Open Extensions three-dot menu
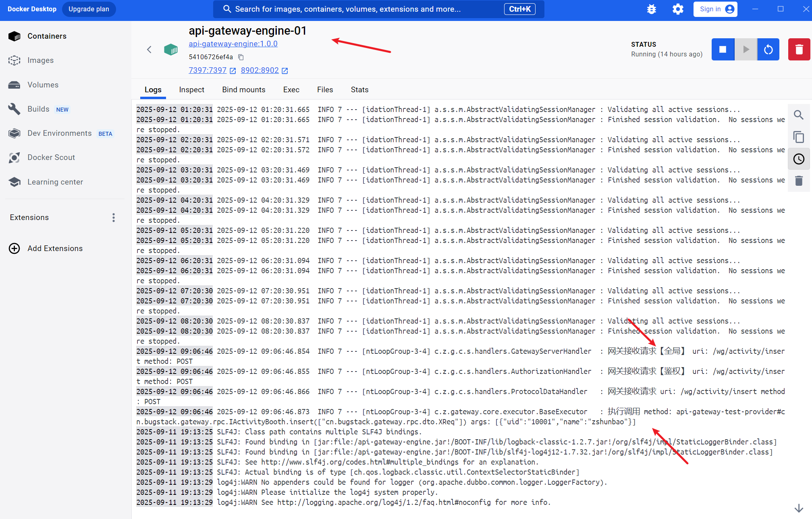The width and height of the screenshot is (812, 519). pos(114,218)
